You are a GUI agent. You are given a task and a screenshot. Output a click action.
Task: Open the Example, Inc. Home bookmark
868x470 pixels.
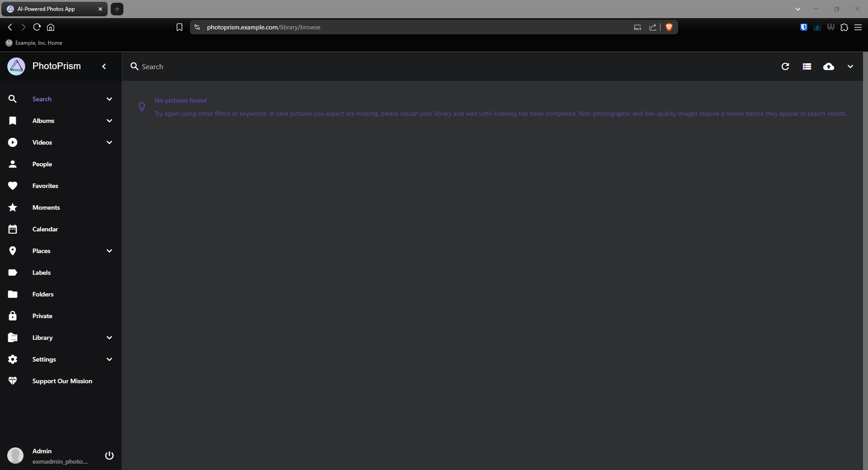pos(34,43)
